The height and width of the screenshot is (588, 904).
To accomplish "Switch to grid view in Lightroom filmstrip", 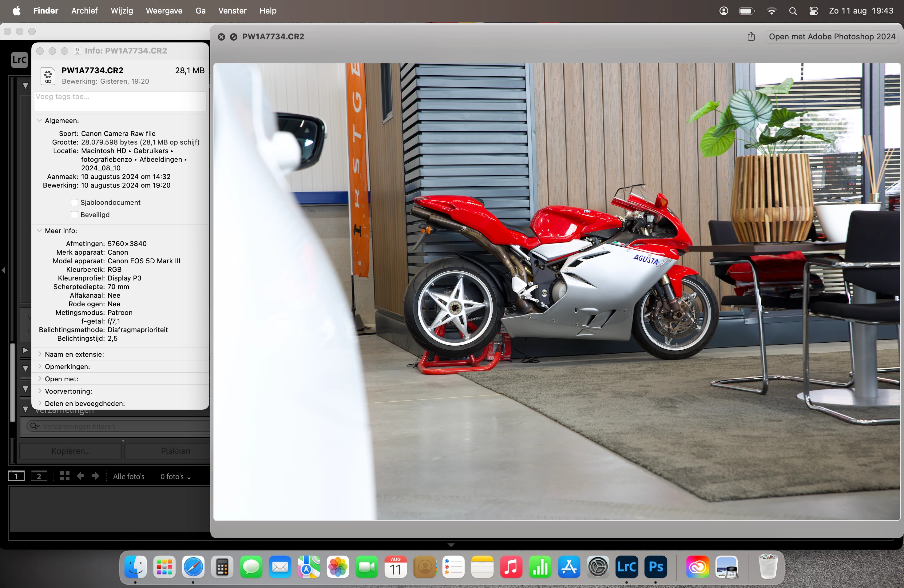I will 65,476.
